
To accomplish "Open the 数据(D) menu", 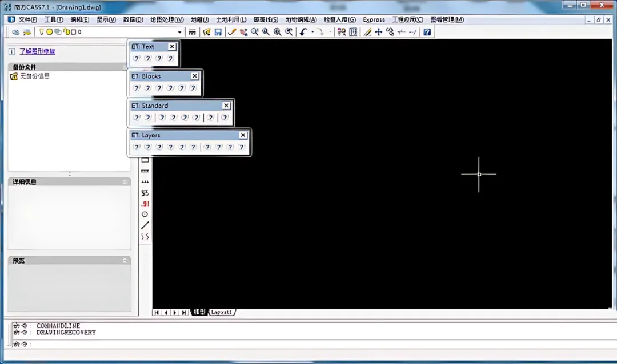I will click(133, 19).
